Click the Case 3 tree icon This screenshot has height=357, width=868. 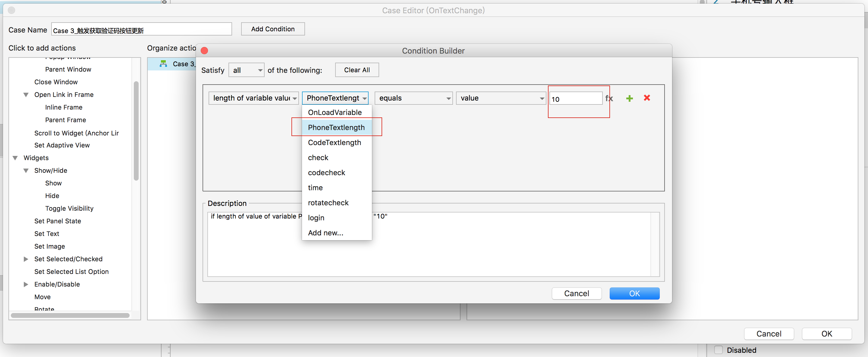click(x=163, y=64)
